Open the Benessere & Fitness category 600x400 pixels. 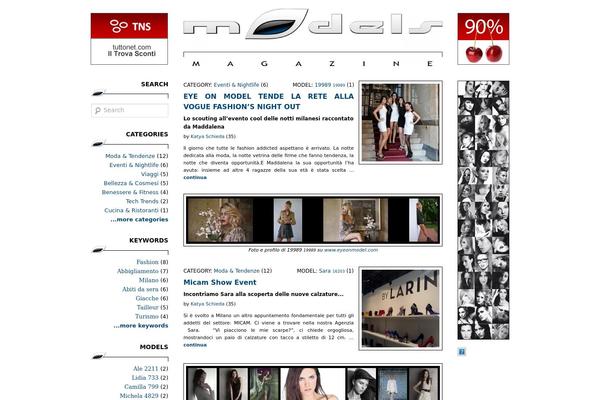point(130,192)
